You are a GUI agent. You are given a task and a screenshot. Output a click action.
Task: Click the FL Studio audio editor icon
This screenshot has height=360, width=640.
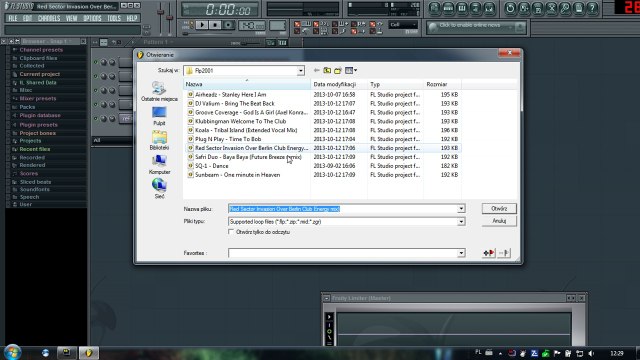point(551,8)
